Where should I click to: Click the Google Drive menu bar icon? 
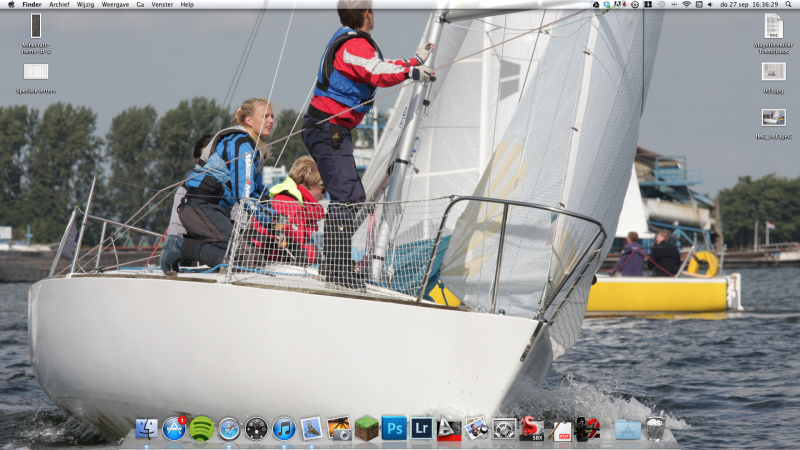pos(596,4)
